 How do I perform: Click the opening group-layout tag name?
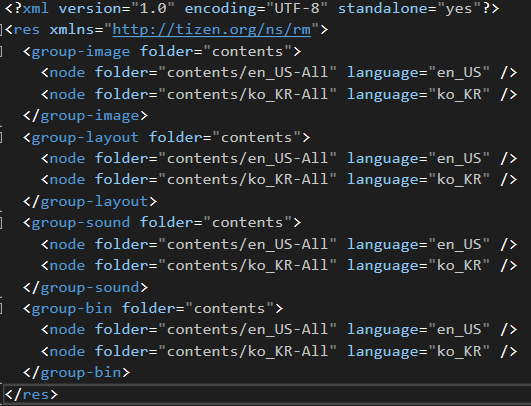click(x=85, y=137)
